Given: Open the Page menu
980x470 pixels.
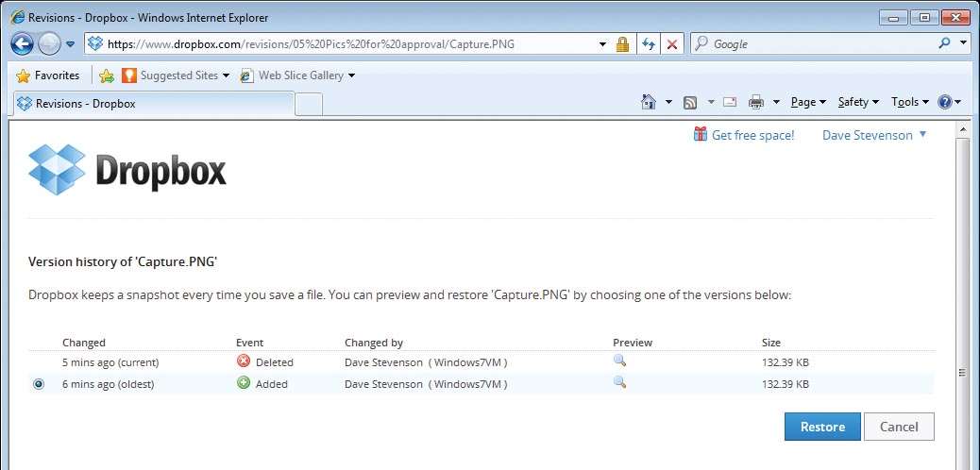Looking at the screenshot, I should [808, 103].
